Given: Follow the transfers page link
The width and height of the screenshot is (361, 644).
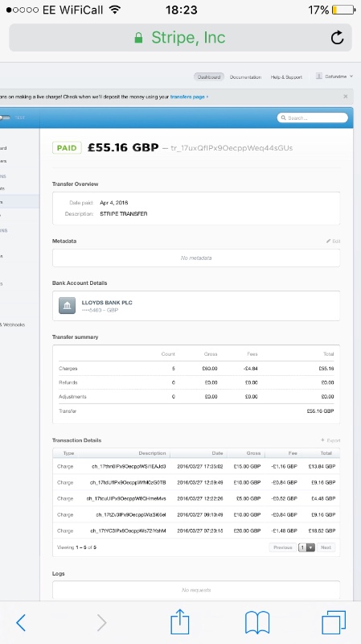Looking at the screenshot, I should (x=188, y=97).
